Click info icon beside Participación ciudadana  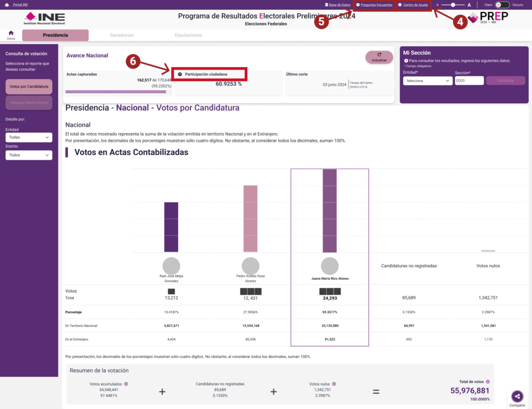[x=180, y=74]
